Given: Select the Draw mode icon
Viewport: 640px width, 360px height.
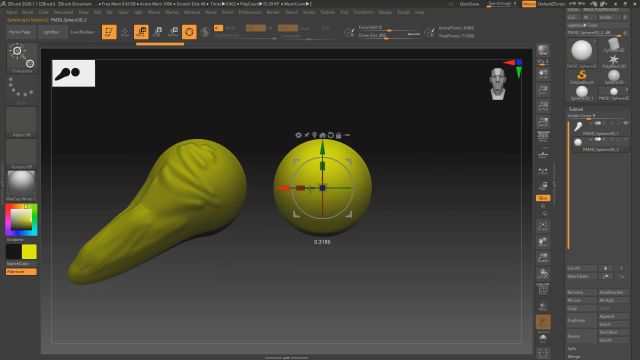Looking at the screenshot, I should [125, 32].
